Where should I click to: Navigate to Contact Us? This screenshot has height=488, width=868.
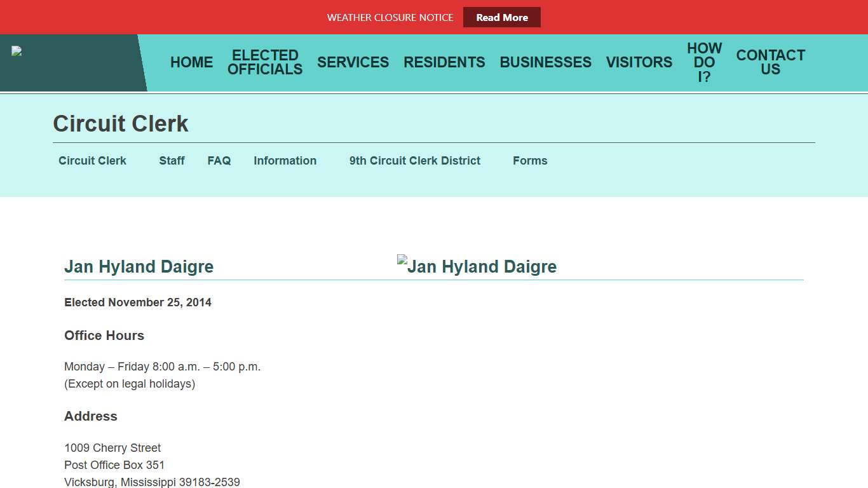pos(770,62)
